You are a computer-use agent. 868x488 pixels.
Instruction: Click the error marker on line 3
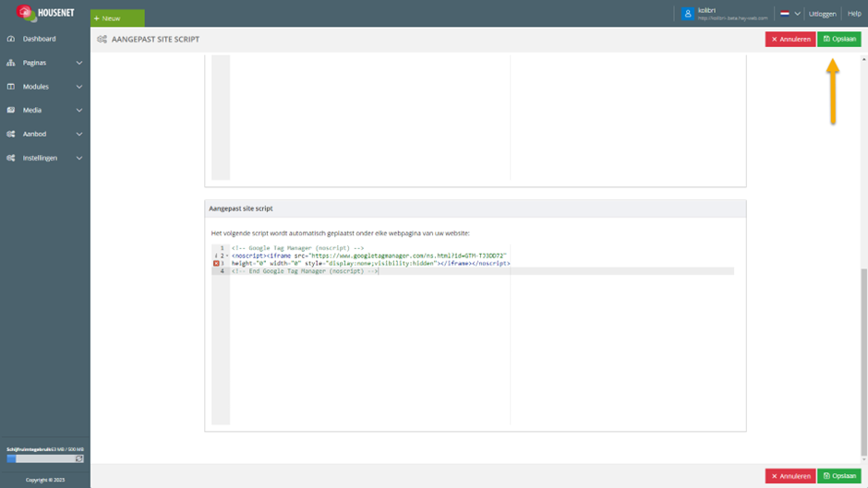coord(216,263)
